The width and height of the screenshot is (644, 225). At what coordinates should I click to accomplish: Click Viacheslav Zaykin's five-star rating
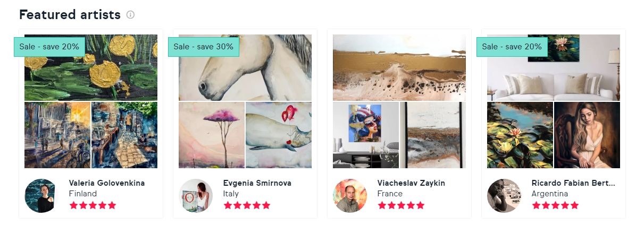click(x=401, y=205)
